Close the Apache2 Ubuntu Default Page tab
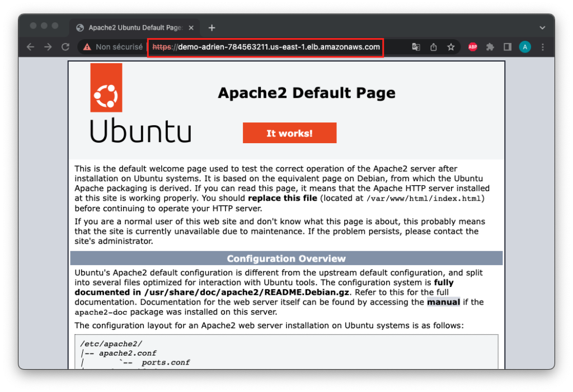 (191, 28)
